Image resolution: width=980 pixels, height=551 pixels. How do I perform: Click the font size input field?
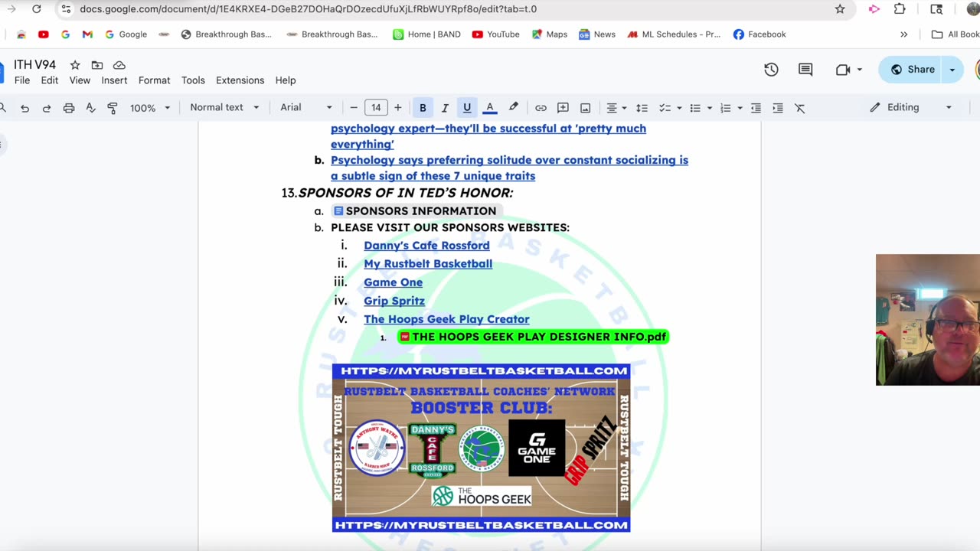pos(376,108)
